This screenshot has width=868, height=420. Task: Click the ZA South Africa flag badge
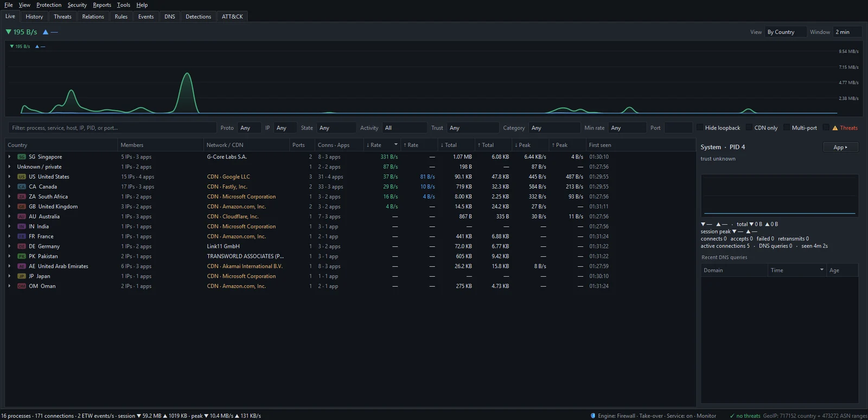[x=22, y=196]
